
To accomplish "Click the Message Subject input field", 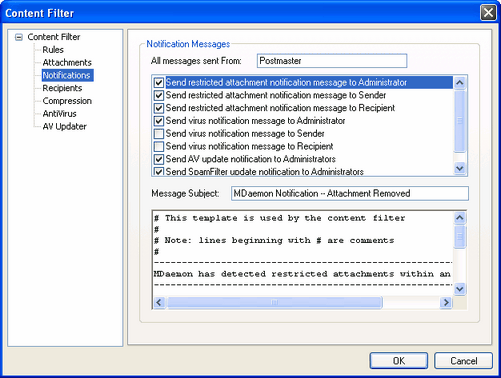I will pyautogui.click(x=350, y=193).
